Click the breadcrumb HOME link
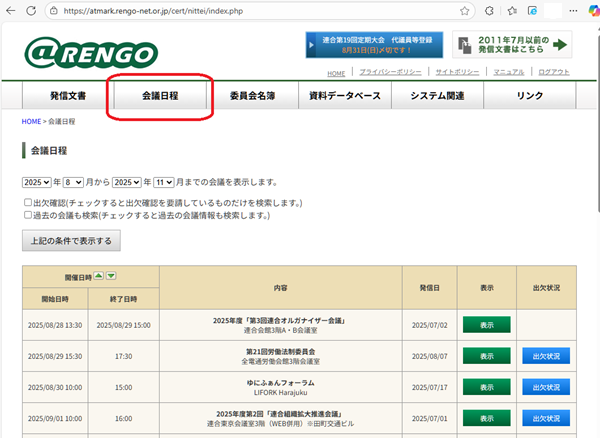 [31, 121]
